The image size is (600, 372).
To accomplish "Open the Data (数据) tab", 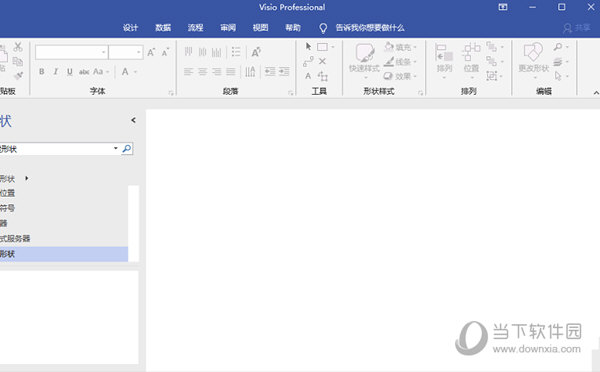I will (x=163, y=28).
